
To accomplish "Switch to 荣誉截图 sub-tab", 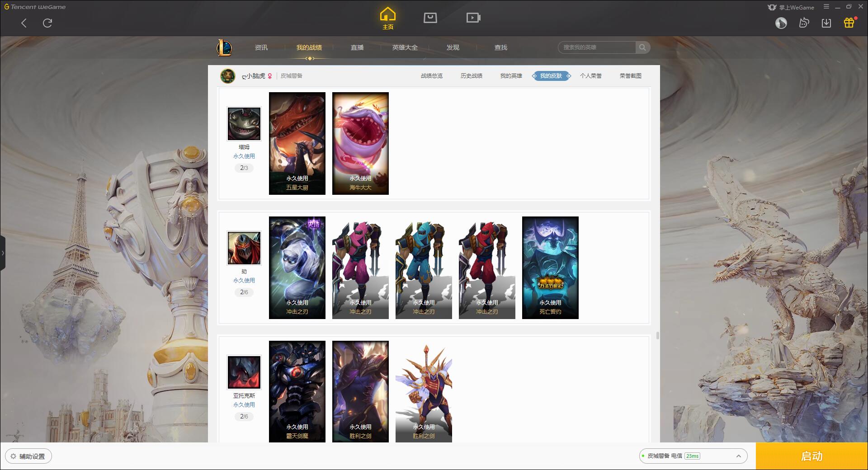I will click(x=631, y=76).
